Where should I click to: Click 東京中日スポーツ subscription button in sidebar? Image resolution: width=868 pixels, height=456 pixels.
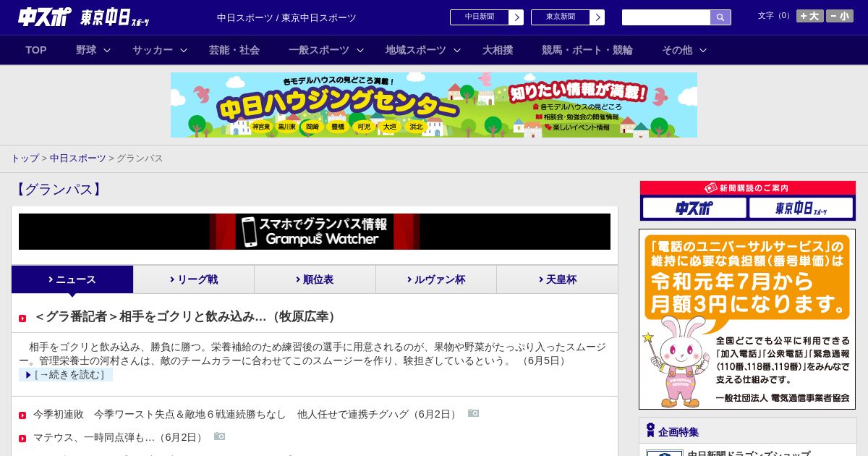tap(801, 208)
